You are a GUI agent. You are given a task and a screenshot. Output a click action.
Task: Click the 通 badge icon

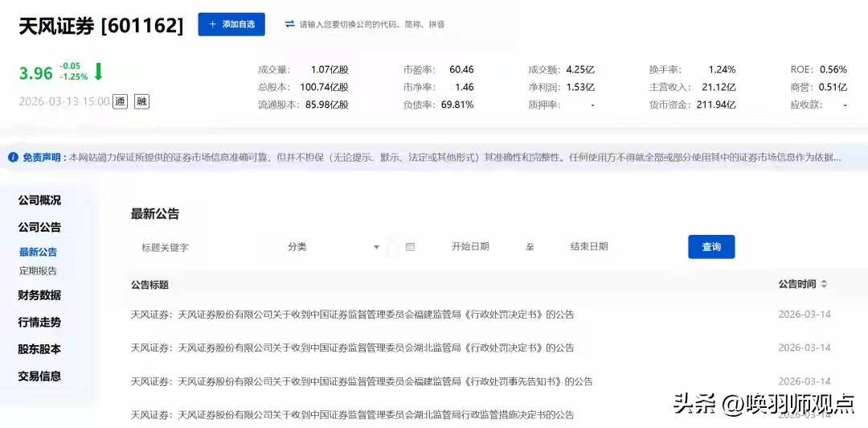coord(120,101)
